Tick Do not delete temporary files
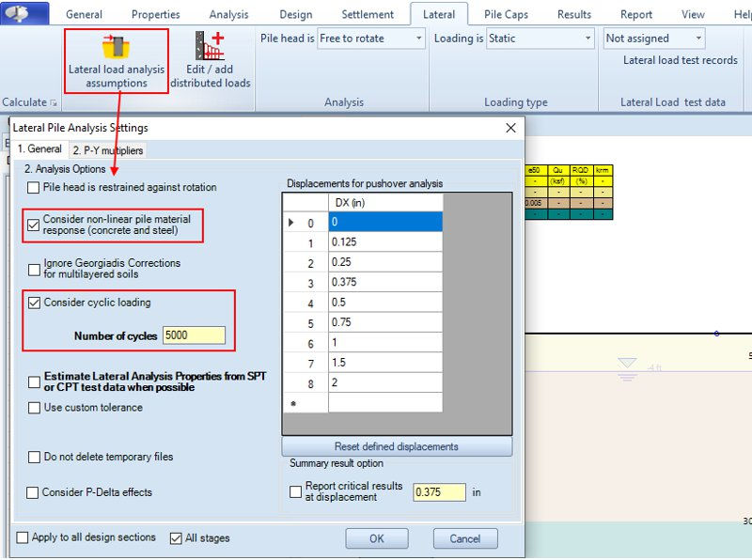This screenshot has width=752, height=560. 34,457
